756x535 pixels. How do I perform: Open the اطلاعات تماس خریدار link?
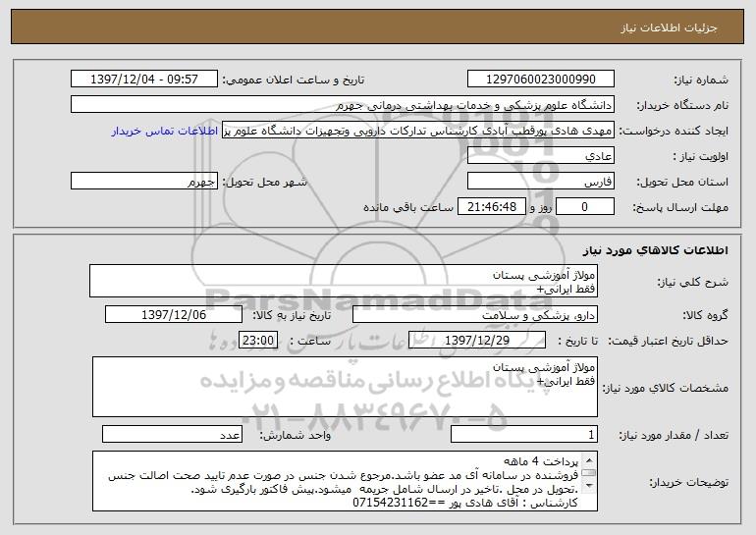(x=164, y=132)
